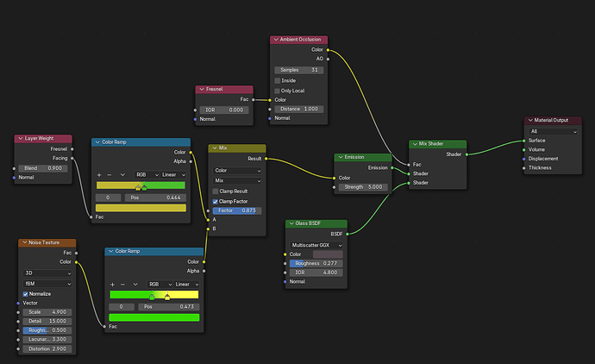Select yellow stop handle in lower Color Ramp gradient
The width and height of the screenshot is (595, 364).
coord(167,297)
